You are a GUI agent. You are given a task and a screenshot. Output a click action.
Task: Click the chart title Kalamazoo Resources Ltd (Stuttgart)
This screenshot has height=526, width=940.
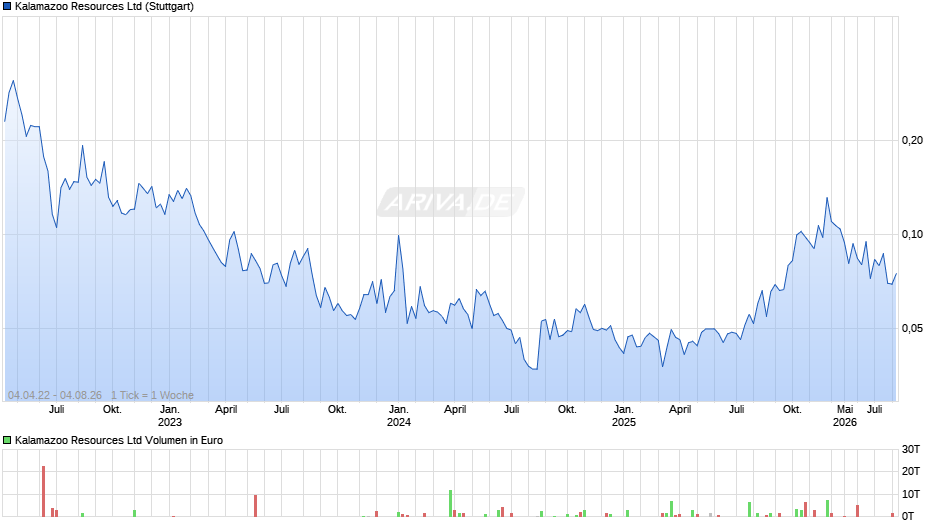pyautogui.click(x=104, y=7)
